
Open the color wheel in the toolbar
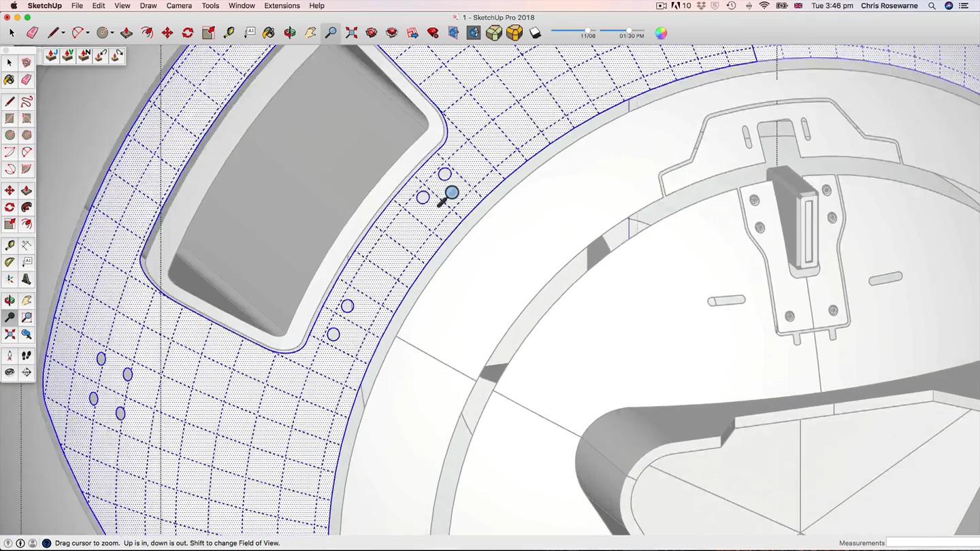coord(661,33)
